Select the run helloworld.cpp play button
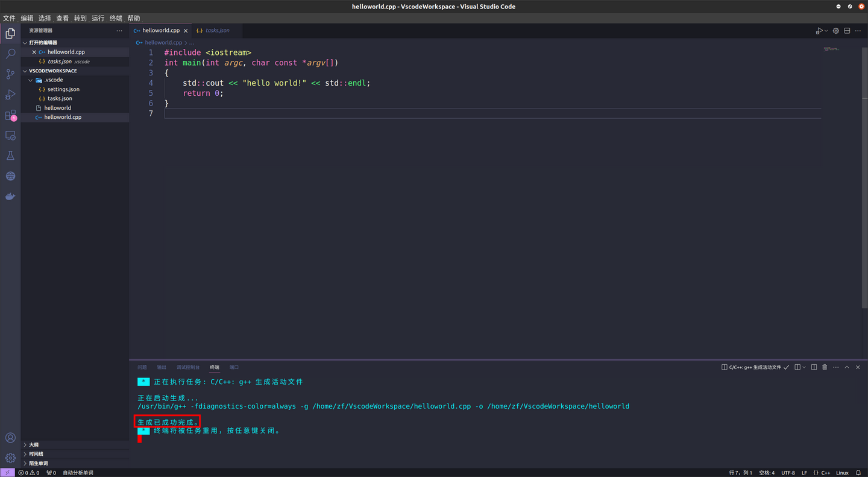 (819, 30)
